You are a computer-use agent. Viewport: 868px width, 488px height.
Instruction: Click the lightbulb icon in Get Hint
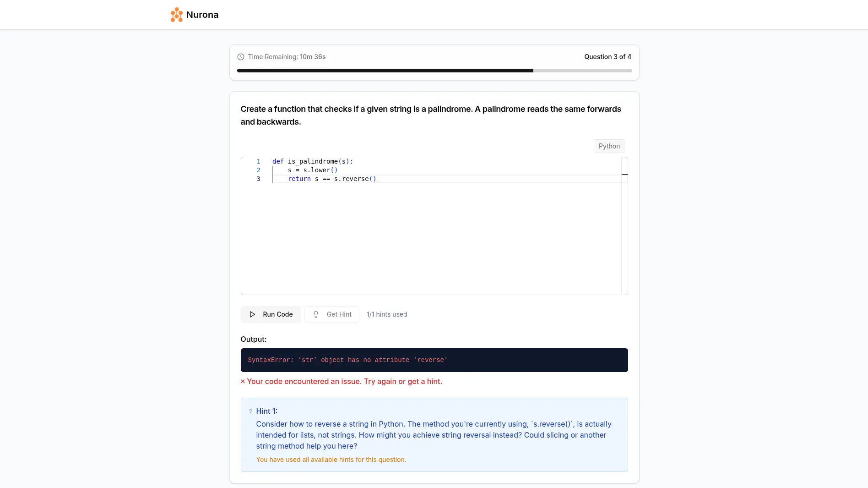pyautogui.click(x=316, y=314)
